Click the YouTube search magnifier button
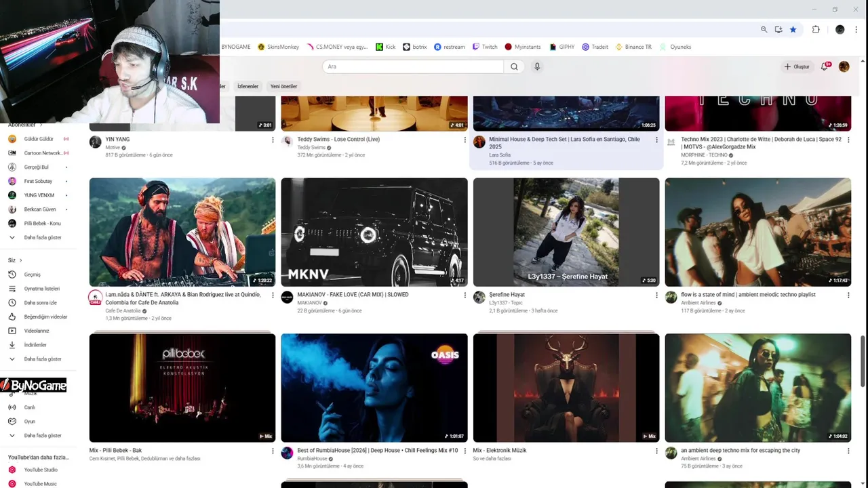 (514, 66)
